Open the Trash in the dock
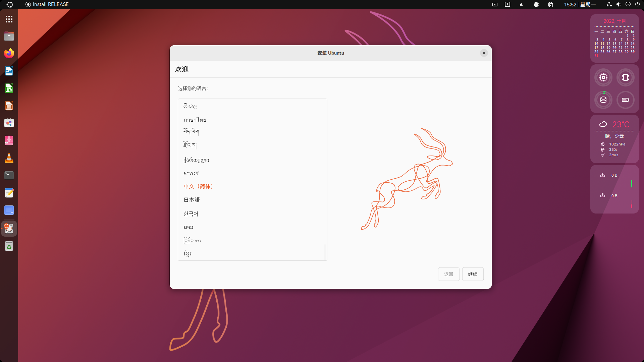 click(x=9, y=246)
